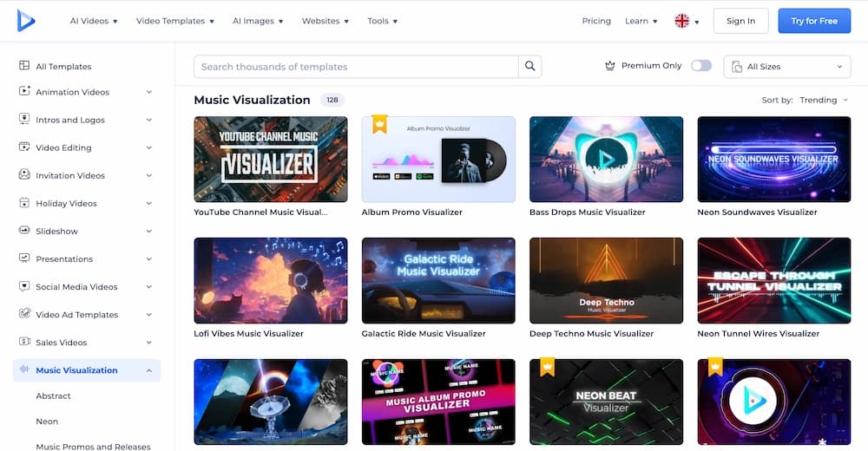Click premium crown badge on Neon Beat Visualizer
This screenshot has width=868, height=451.
coord(547,367)
